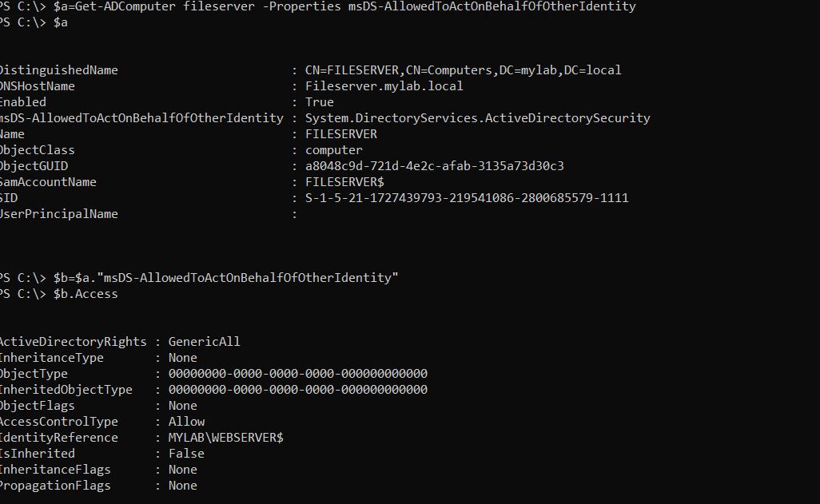Click the PropagationFlags value None
Viewport: 820px width, 504px height.
click(182, 486)
